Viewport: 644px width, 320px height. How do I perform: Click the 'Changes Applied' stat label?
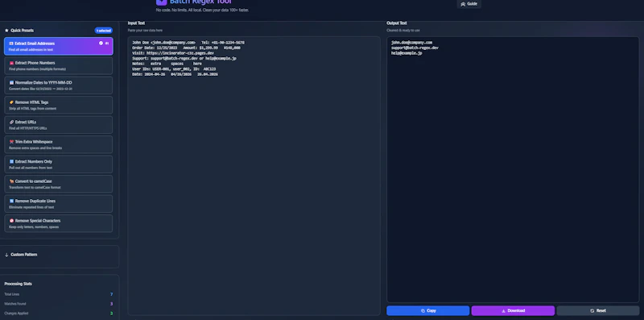point(16,314)
